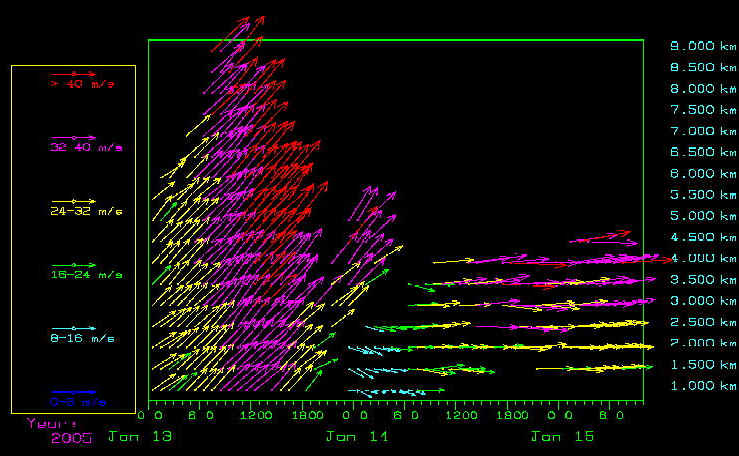Select the 4.000 km altitude label

click(x=704, y=258)
